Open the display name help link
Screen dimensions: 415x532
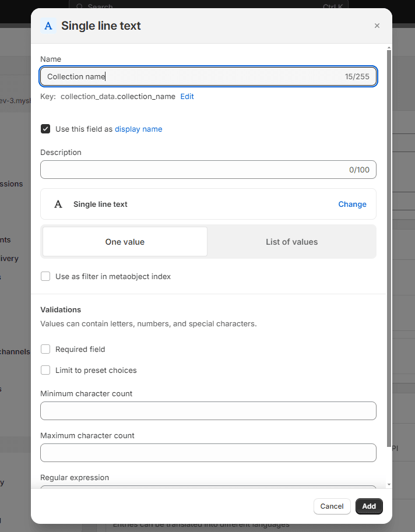coord(138,129)
